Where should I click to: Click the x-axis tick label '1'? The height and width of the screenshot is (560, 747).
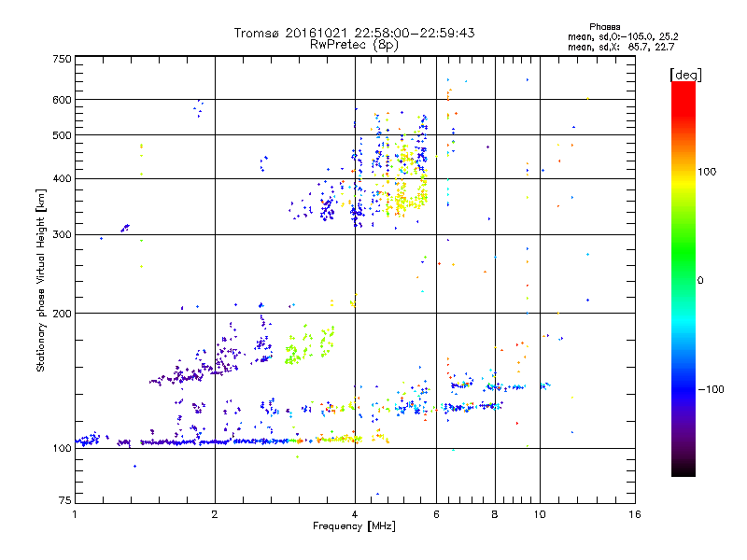tap(75, 514)
